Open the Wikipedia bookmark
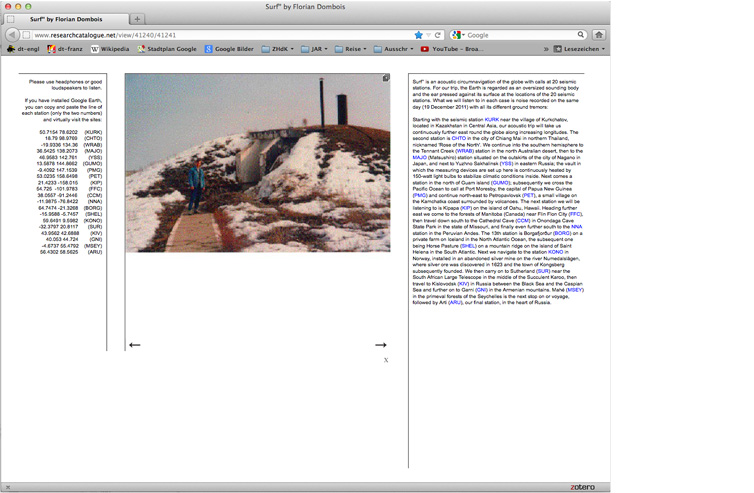This screenshot has width=754, height=493. [110, 49]
